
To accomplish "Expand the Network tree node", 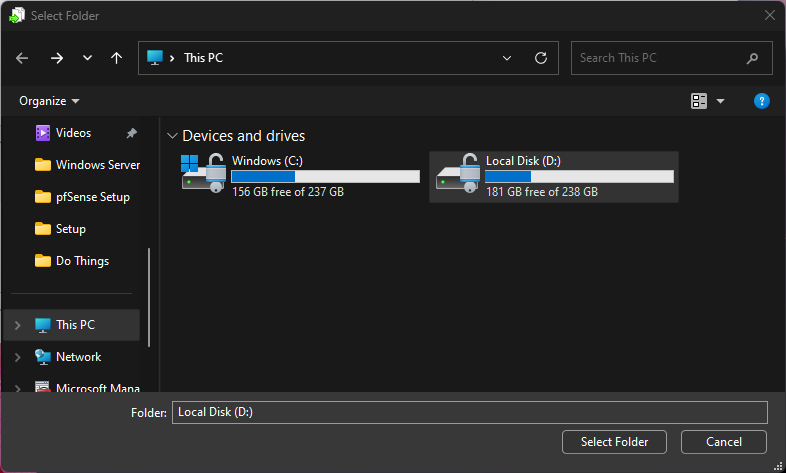I will click(x=17, y=357).
